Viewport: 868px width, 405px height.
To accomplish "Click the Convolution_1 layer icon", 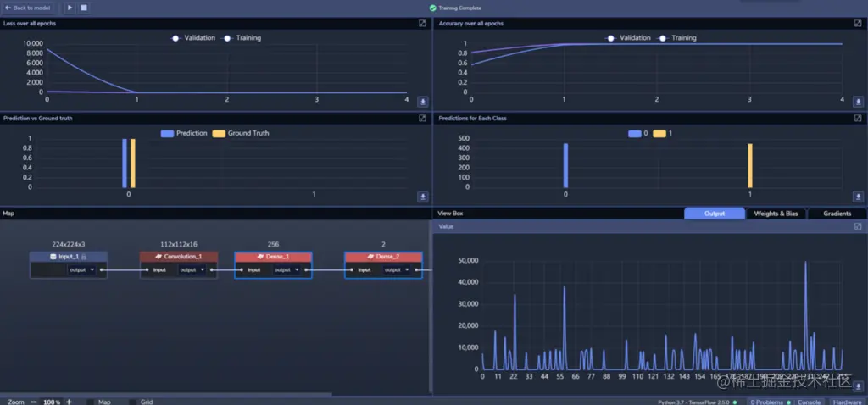I will 159,257.
